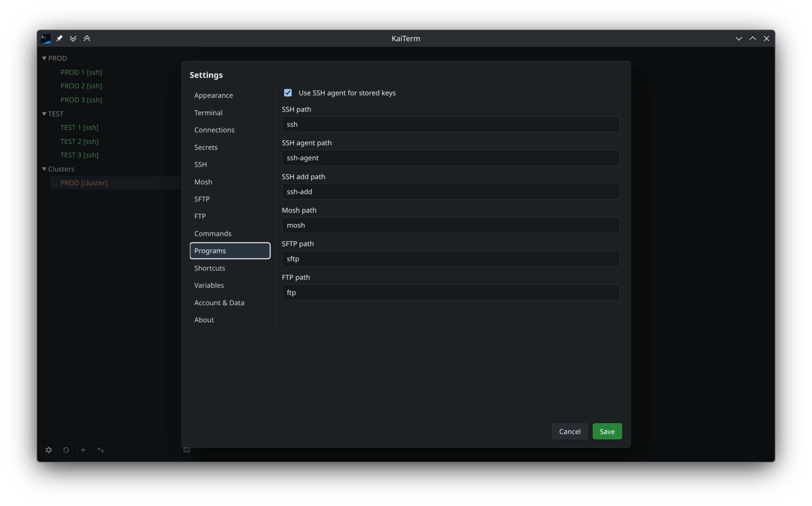
Task: Select TEST 3 [ssh] connection
Action: tap(79, 155)
